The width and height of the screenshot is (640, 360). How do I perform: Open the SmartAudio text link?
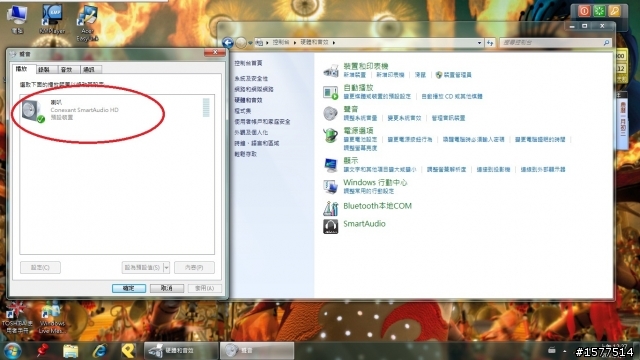click(x=364, y=224)
